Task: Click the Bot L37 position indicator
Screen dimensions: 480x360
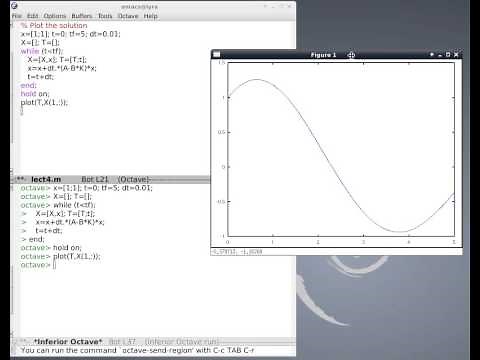Action: tap(122, 342)
